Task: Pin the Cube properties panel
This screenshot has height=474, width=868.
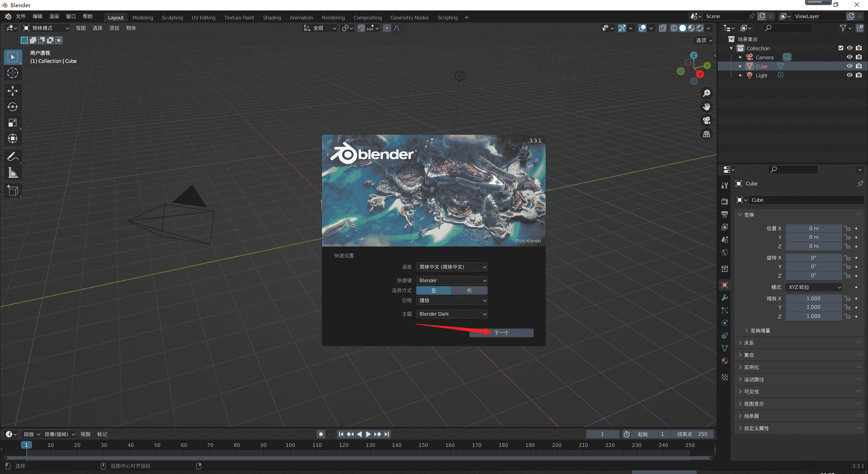Action: 860,184
